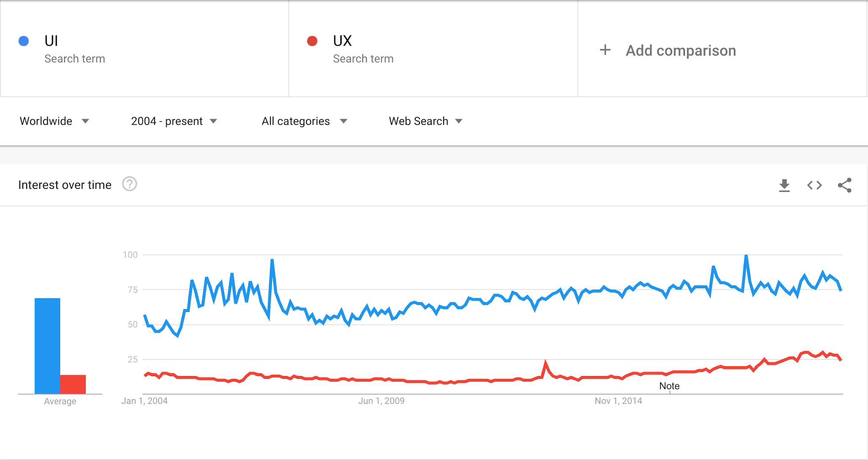Click the download CSV icon
The image size is (868, 460).
tap(784, 185)
